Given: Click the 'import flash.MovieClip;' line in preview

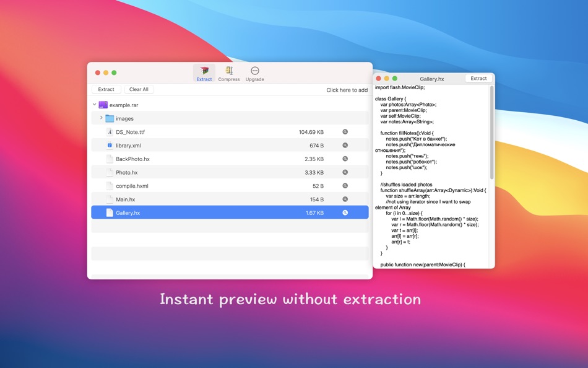Looking at the screenshot, I should [400, 87].
